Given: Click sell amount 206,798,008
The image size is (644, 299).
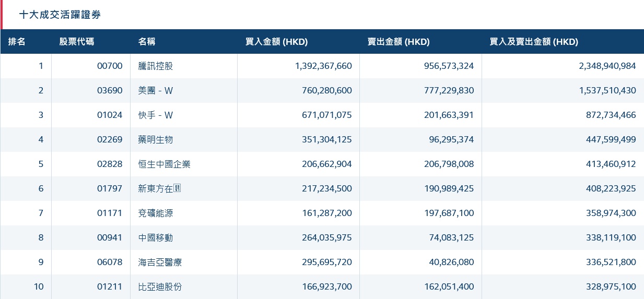Looking at the screenshot, I should 449,164.
